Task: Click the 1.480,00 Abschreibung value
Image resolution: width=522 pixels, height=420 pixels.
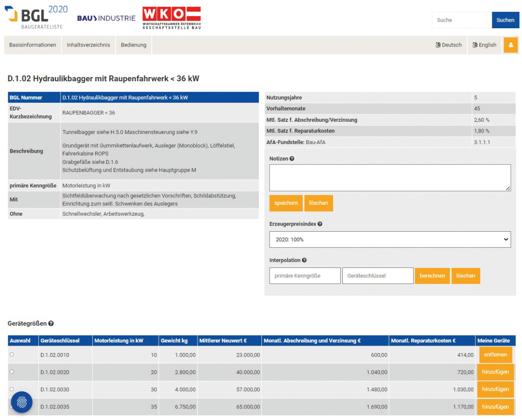Action: click(x=377, y=390)
